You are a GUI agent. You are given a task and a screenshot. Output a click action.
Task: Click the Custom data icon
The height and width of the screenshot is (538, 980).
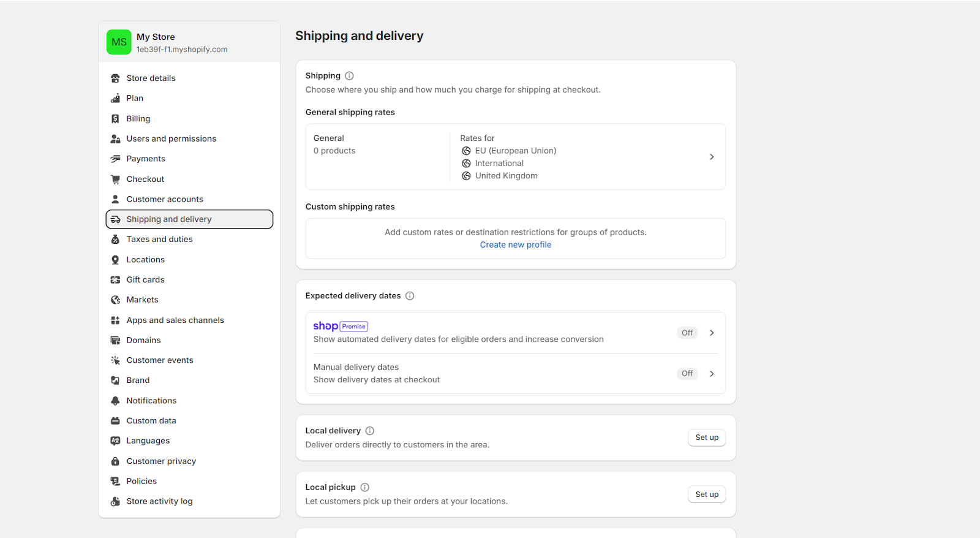(115, 421)
